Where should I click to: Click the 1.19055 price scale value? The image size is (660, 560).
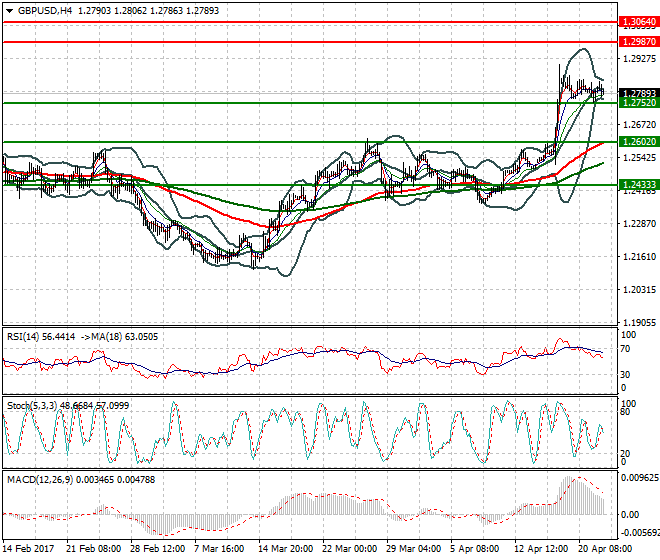click(639, 323)
